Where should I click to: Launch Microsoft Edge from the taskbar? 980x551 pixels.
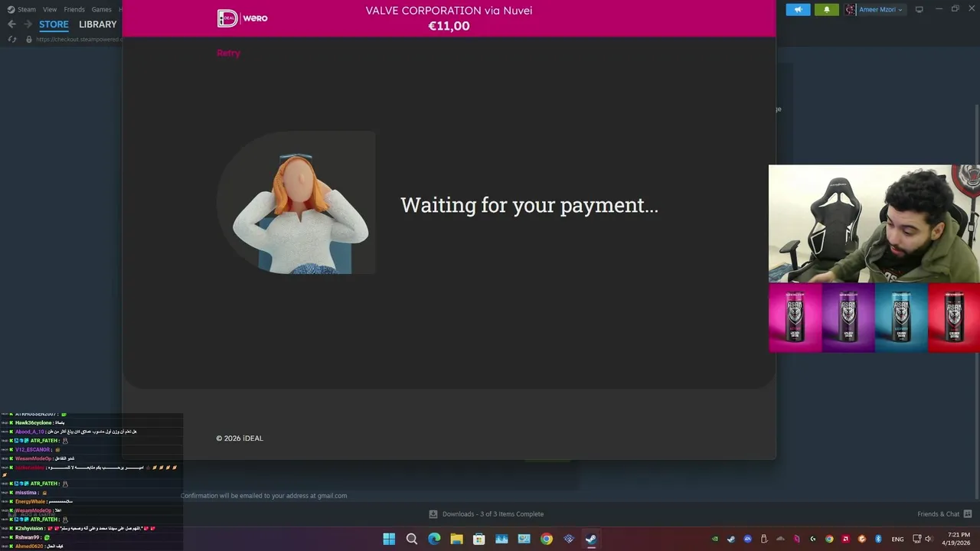coord(434,539)
